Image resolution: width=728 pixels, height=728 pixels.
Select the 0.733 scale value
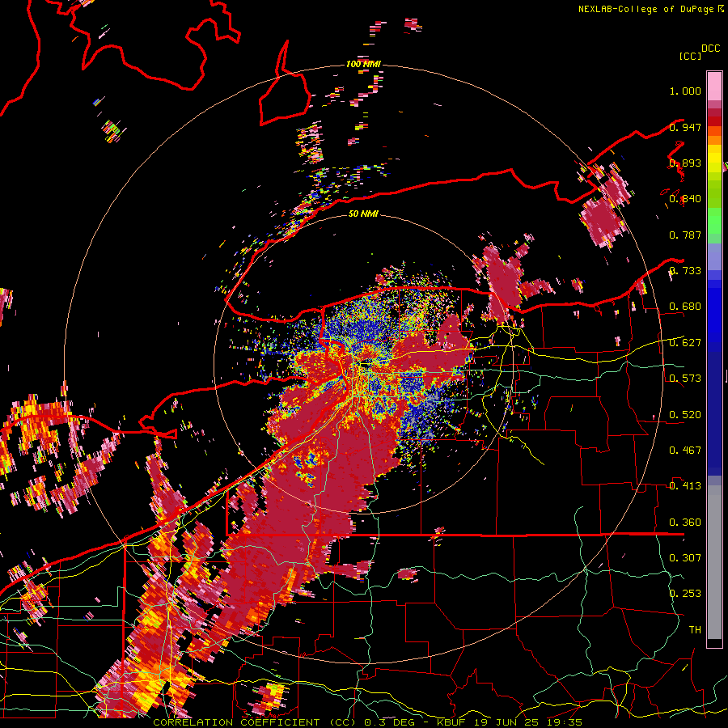[685, 271]
